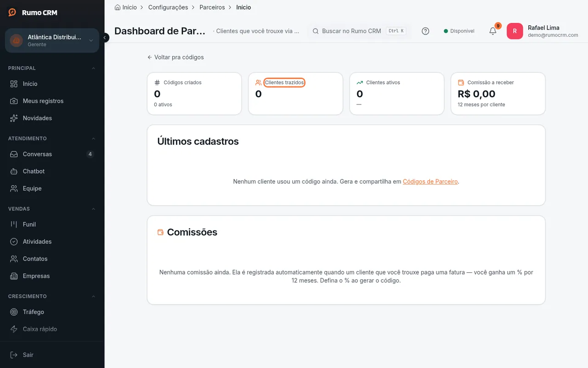Click the Chatbot robot icon
The height and width of the screenshot is (368, 588).
coord(14,171)
